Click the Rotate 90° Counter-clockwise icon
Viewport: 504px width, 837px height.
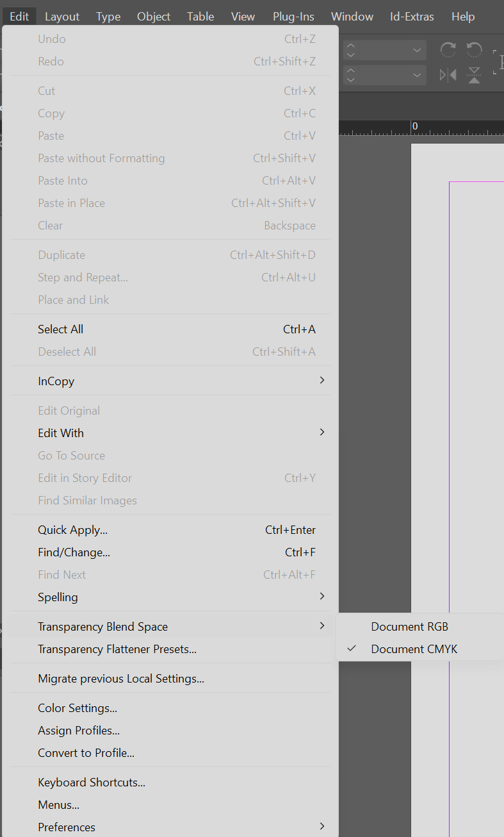[x=474, y=50]
